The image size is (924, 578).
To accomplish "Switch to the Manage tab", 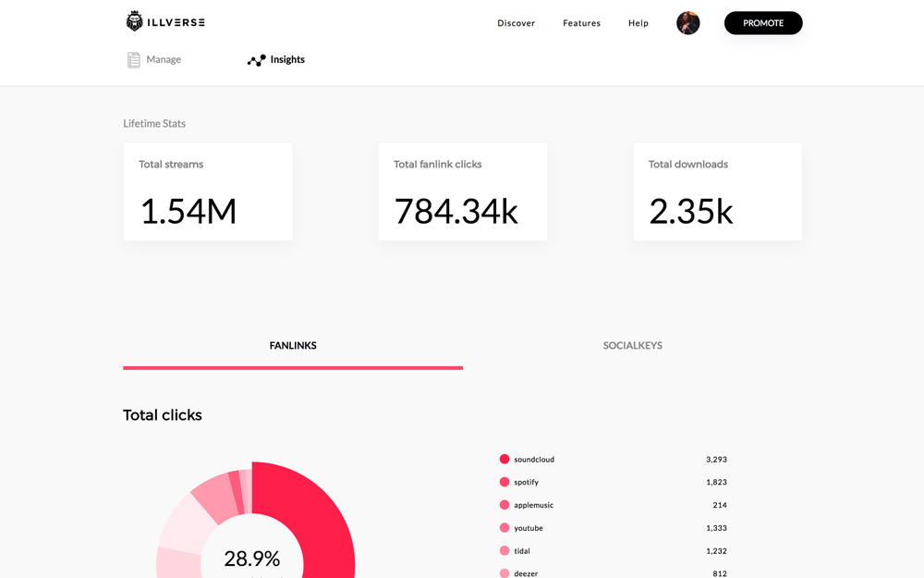I will (154, 59).
